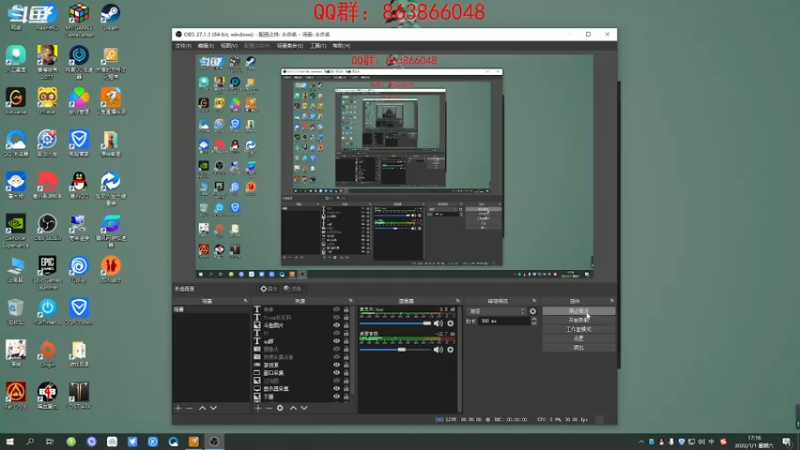Open Steam desktop shortcut
The image size is (800, 450).
pos(110,17)
